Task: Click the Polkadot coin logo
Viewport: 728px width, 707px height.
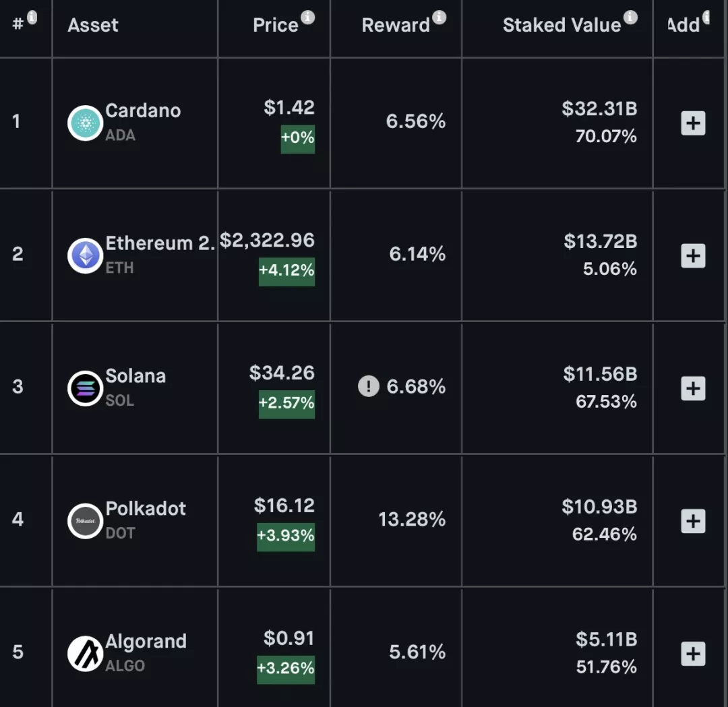Action: pos(85,521)
